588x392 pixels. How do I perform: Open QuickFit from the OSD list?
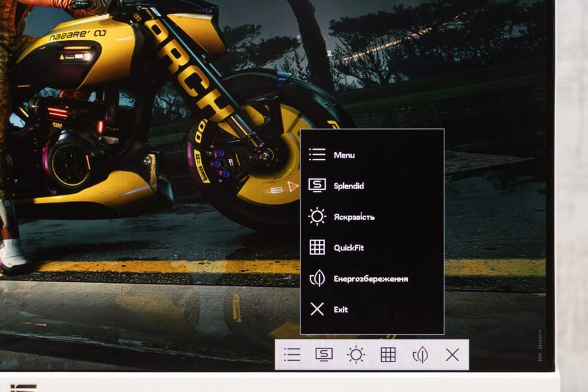point(349,248)
